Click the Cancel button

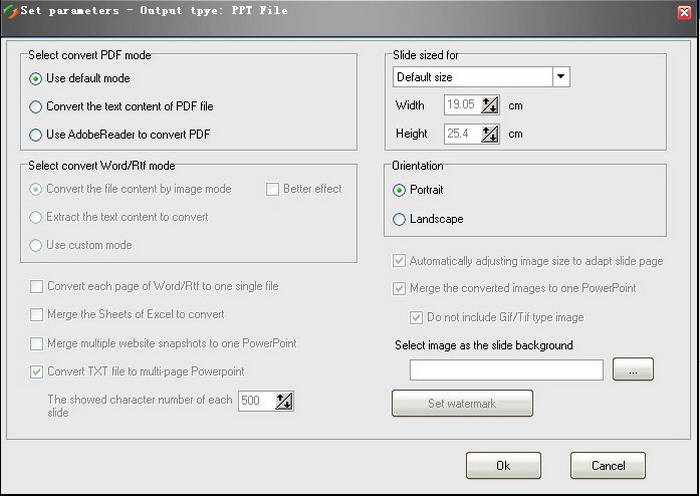[x=607, y=465]
